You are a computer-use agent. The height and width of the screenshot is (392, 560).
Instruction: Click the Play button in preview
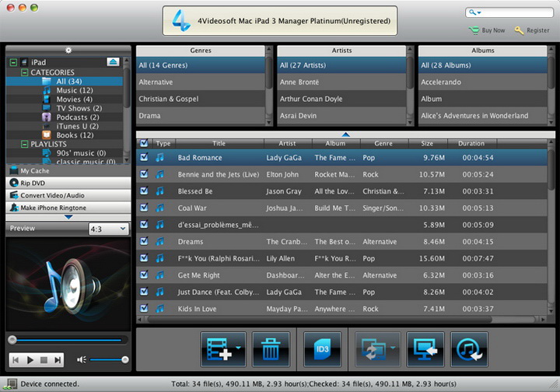30,360
